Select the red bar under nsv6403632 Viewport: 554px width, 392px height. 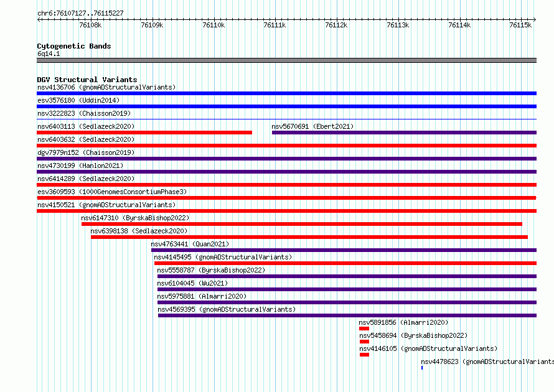click(286, 146)
